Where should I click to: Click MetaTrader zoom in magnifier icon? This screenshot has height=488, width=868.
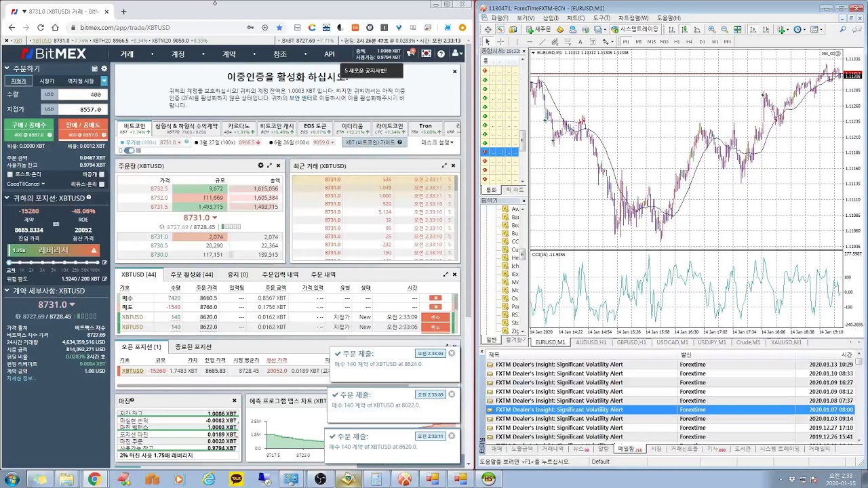711,30
